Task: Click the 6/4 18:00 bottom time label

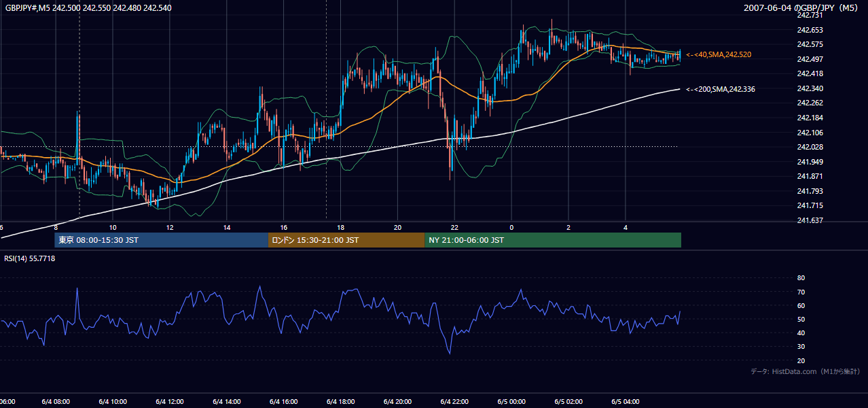Action: pos(341,402)
